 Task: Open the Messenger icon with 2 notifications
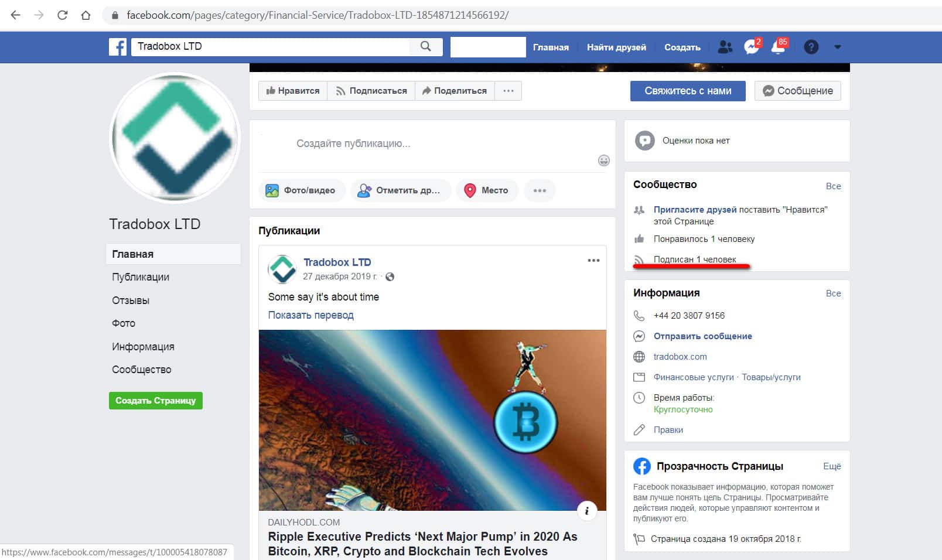751,47
